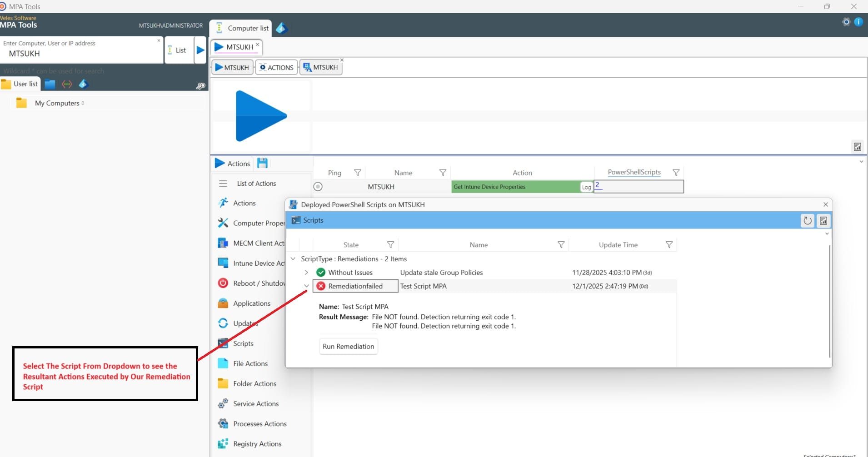This screenshot has height=457, width=868.
Task: Collapse the Remediationfailed script row
Action: coord(306,286)
